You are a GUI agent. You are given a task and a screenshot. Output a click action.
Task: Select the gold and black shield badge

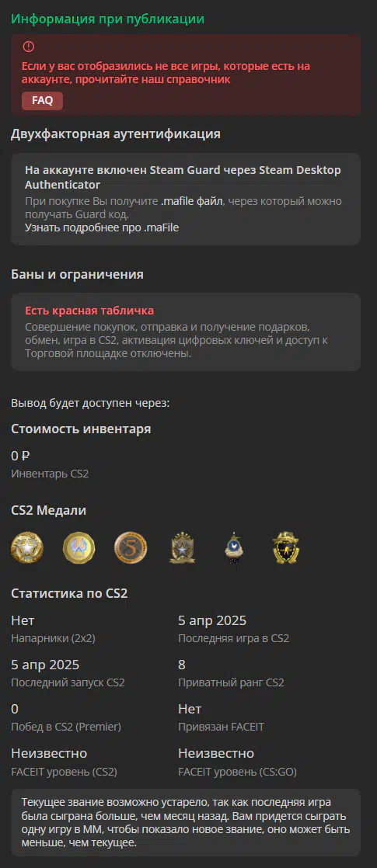point(287,547)
